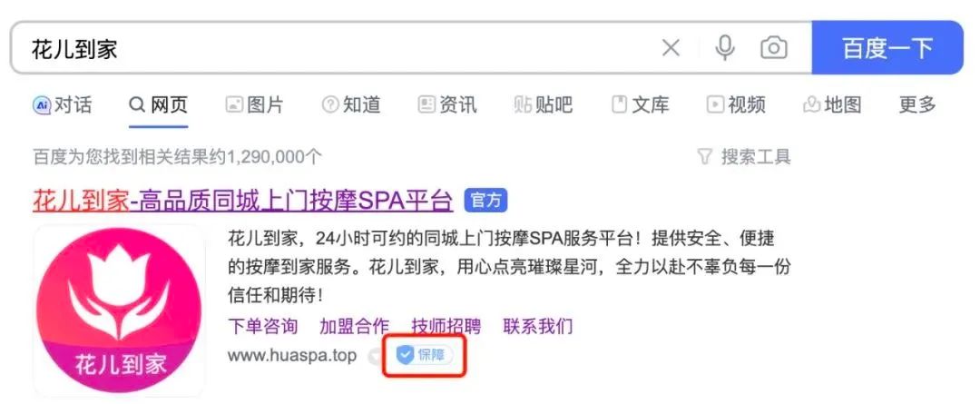The height and width of the screenshot is (404, 980).
Task: Open the 地图 tab
Action: (832, 104)
